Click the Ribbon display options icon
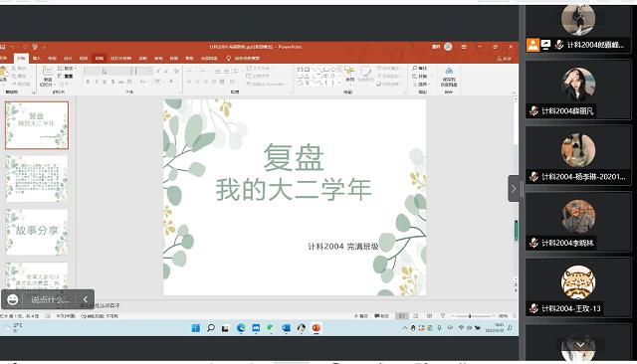 tap(464, 47)
